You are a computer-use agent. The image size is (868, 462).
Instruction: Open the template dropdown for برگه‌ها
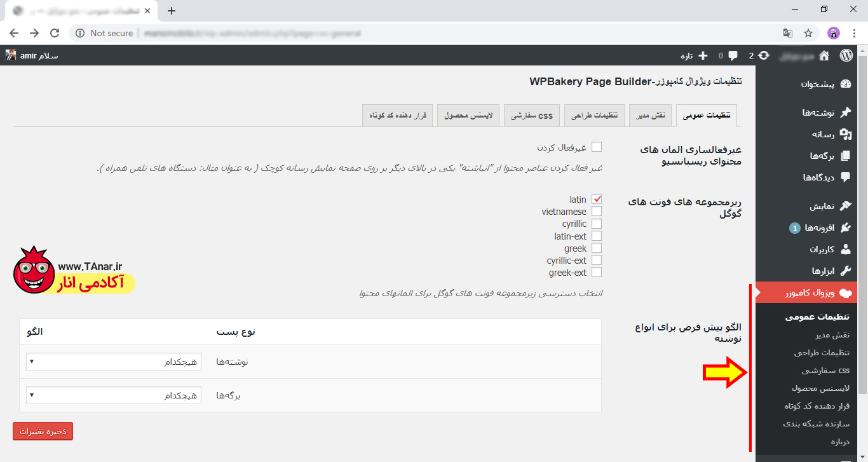114,395
